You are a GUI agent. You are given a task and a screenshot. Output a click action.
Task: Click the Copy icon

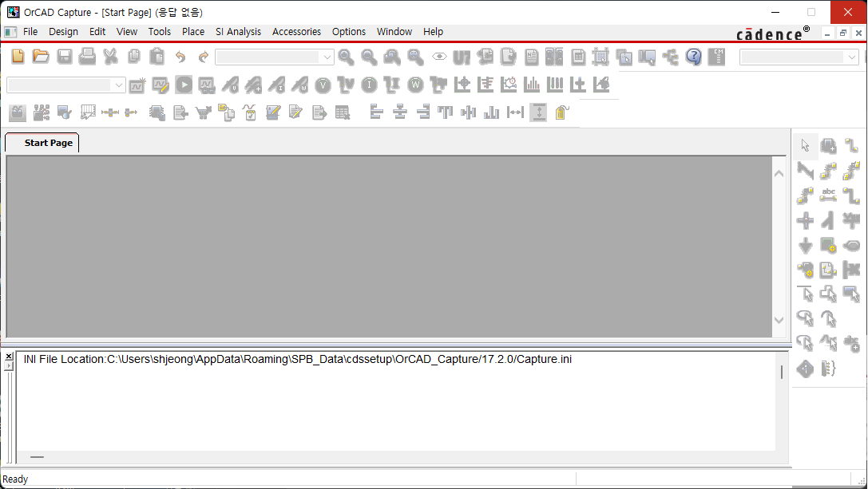133,57
